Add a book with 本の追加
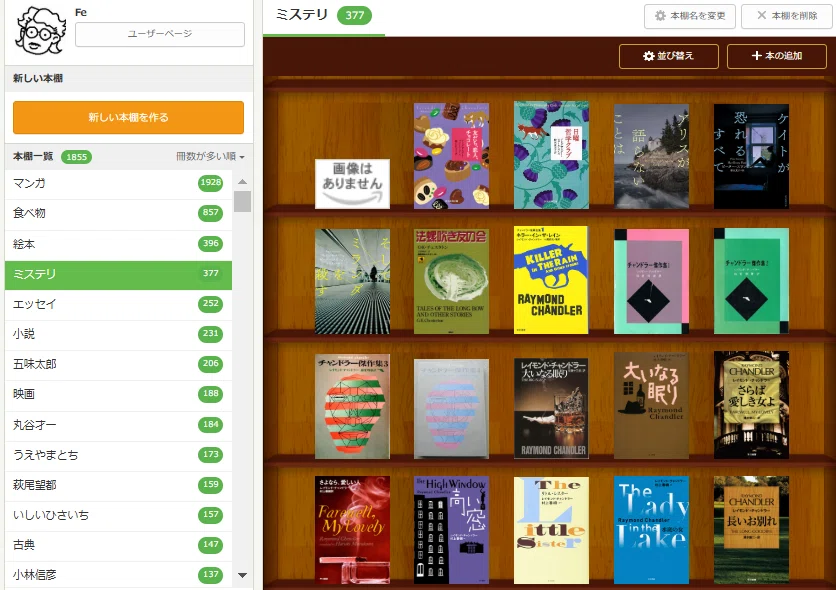 (x=777, y=56)
